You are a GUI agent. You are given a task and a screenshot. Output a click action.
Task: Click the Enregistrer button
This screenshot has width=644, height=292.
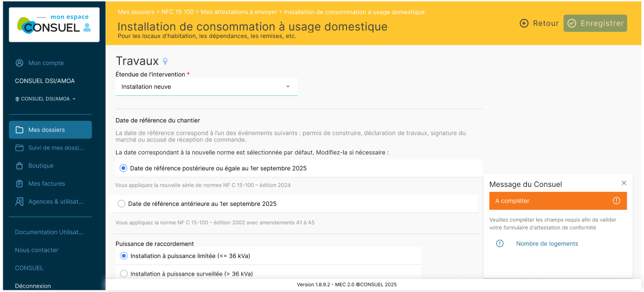coord(595,23)
